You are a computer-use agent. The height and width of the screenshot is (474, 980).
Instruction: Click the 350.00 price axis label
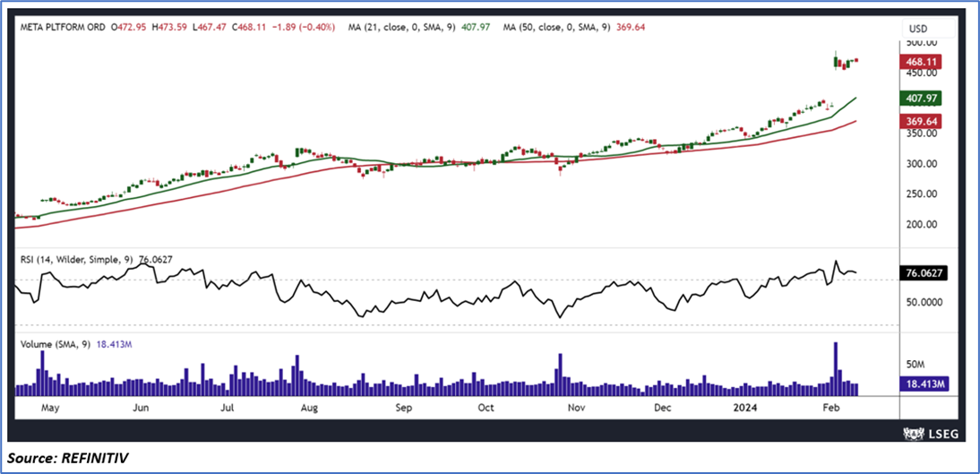tap(920, 134)
